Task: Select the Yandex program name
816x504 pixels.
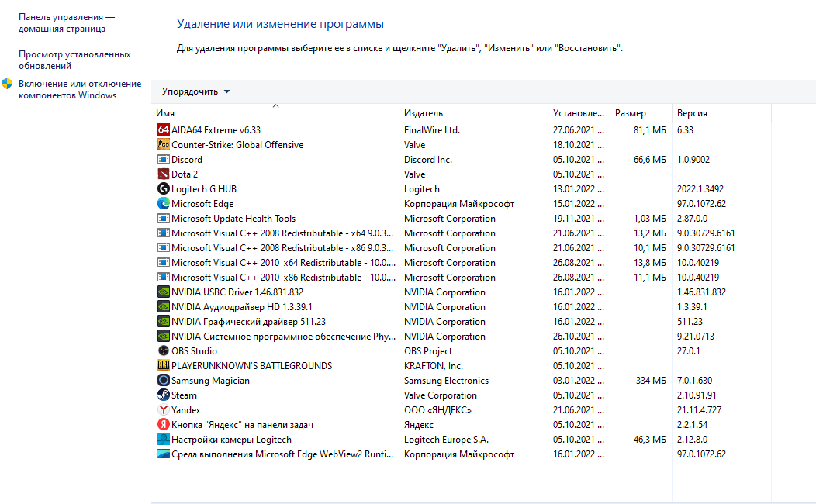Action: (x=186, y=410)
